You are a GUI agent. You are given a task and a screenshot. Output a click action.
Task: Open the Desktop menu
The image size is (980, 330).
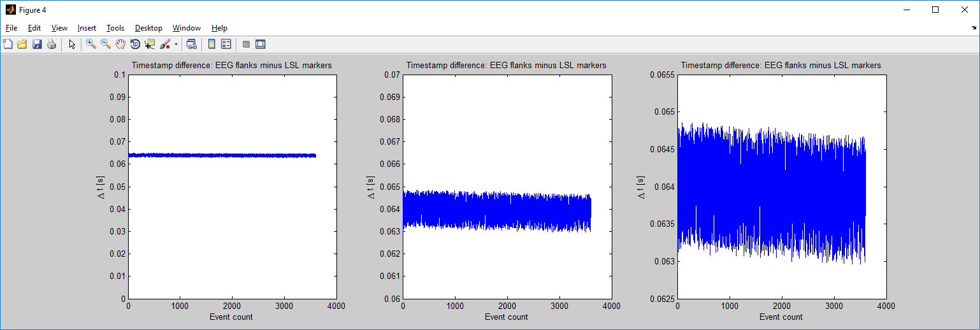pyautogui.click(x=148, y=28)
